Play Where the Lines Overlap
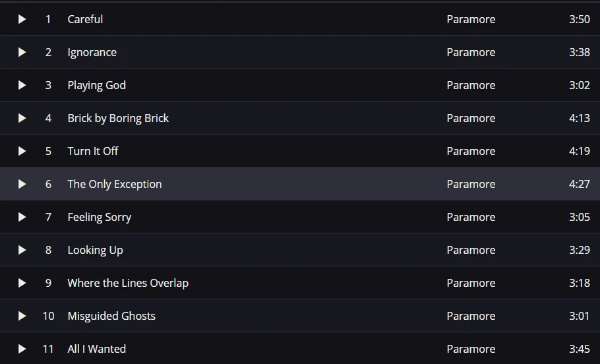This screenshot has width=600, height=364. click(x=22, y=283)
